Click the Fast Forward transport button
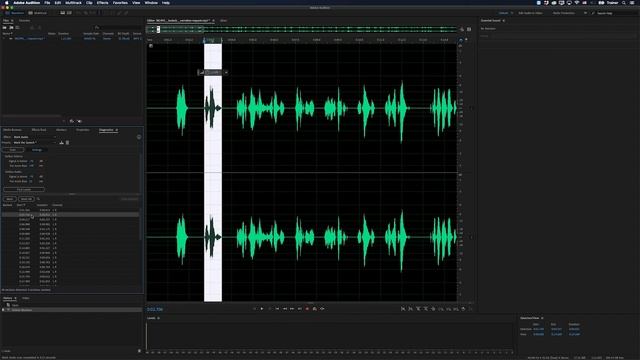640x360 pixels. coord(292,309)
